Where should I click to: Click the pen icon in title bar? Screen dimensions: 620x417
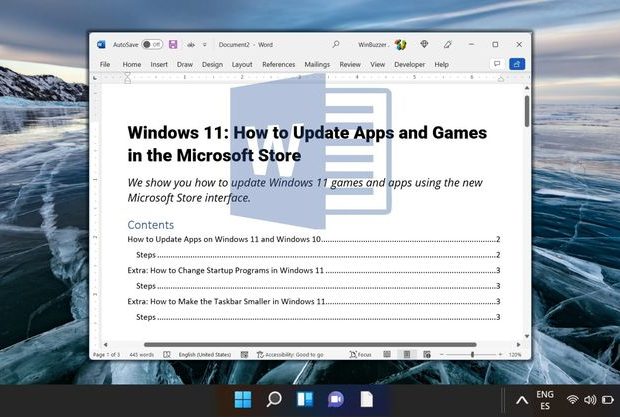click(447, 44)
